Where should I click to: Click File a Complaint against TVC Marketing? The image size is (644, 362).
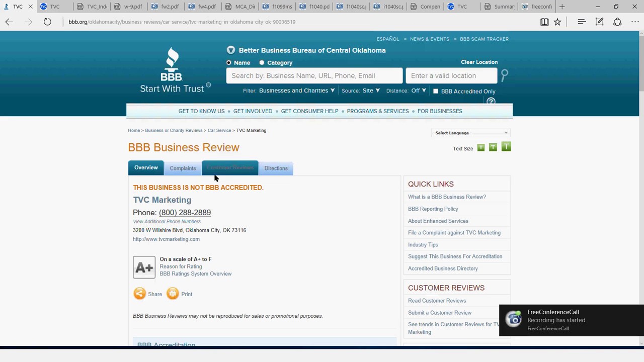454,233
